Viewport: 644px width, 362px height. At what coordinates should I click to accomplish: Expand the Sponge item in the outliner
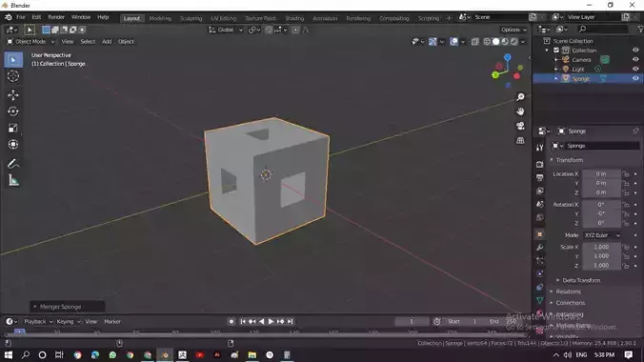pos(556,78)
